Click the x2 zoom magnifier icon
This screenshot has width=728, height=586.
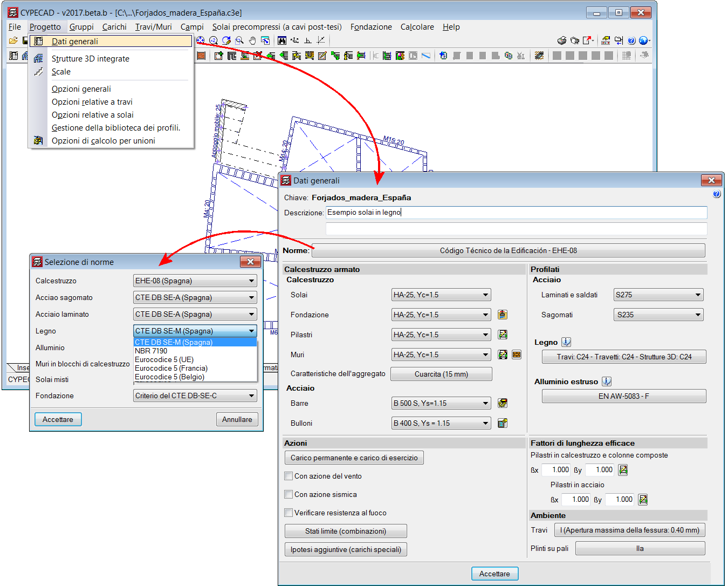point(214,40)
